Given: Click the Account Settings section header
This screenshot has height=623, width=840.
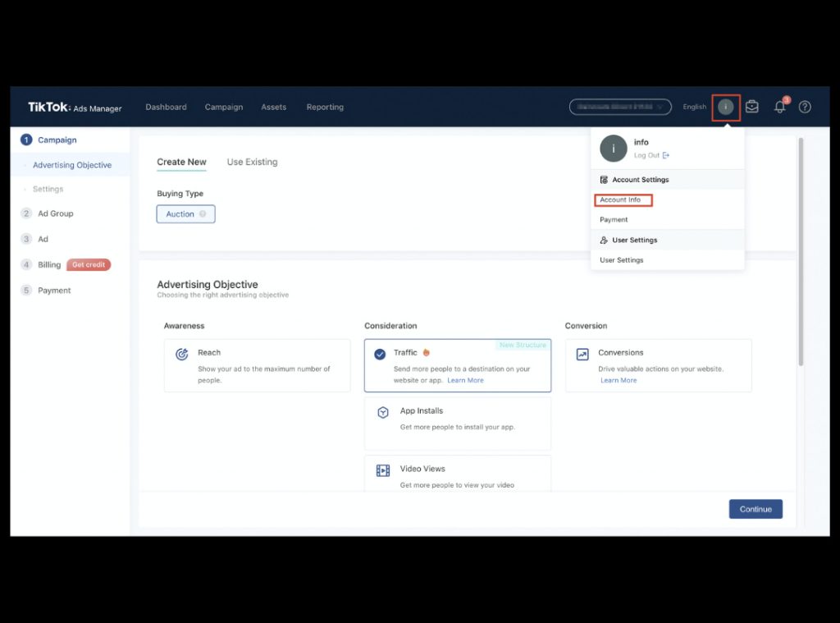Looking at the screenshot, I should coord(668,180).
